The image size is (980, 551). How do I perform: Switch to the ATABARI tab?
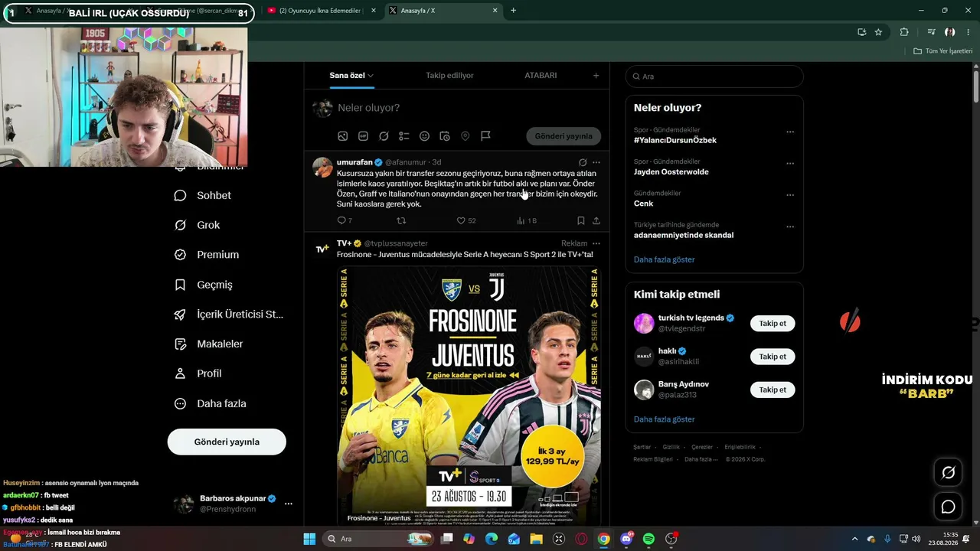click(541, 76)
